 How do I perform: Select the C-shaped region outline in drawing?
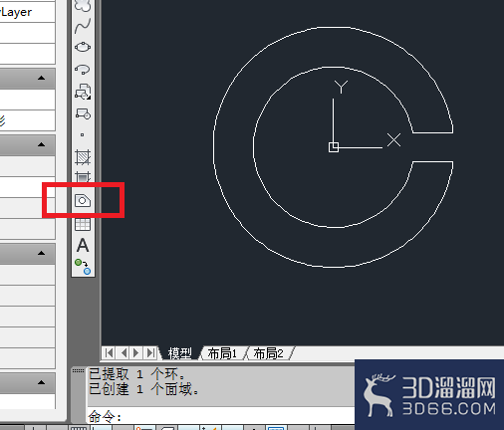(214, 147)
